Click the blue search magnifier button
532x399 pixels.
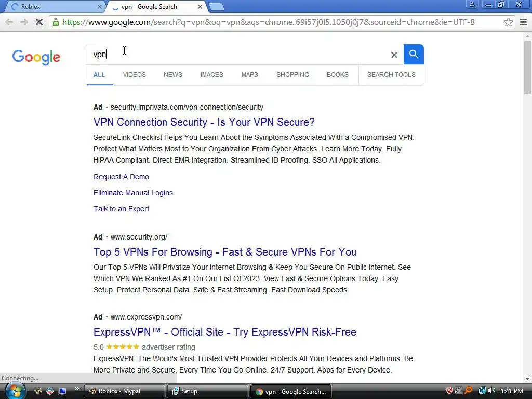point(414,54)
